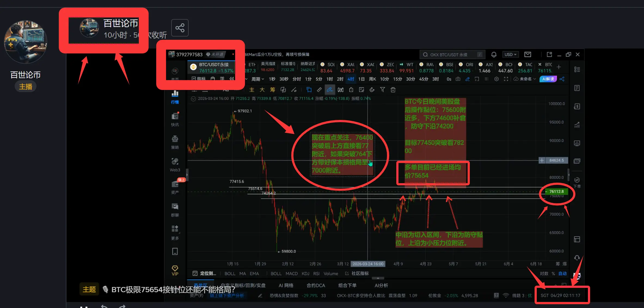Open the 群聊 group chat sidebar icon
This screenshot has height=308, width=644.
point(175,210)
